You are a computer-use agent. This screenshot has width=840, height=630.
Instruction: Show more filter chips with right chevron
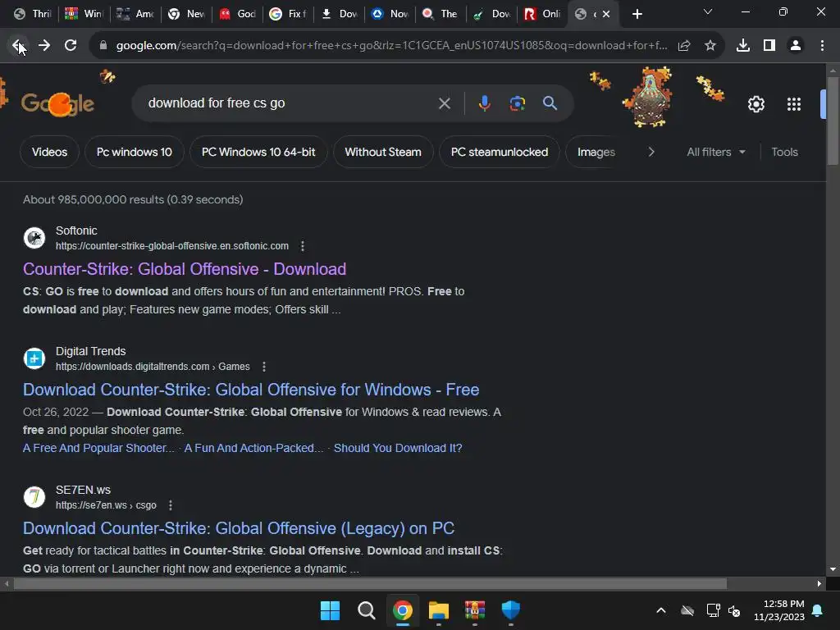pyautogui.click(x=651, y=152)
